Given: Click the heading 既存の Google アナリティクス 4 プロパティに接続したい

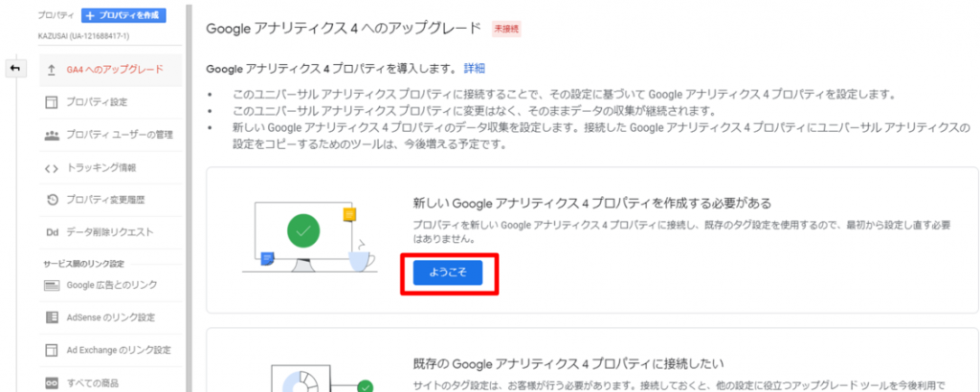Looking at the screenshot, I should tap(568, 363).
